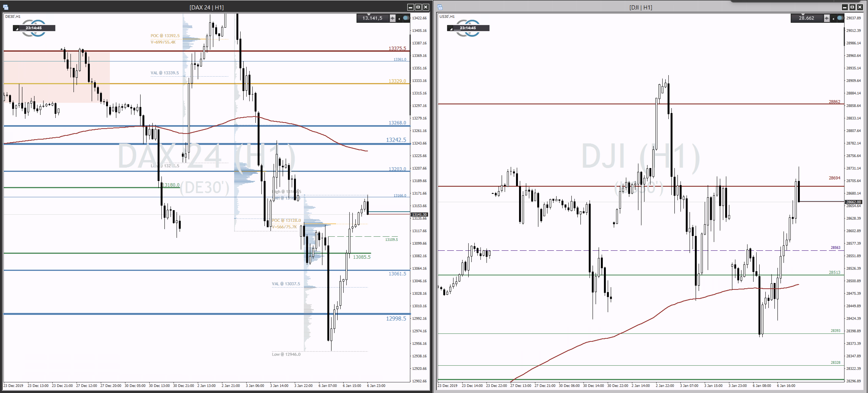Click the 'VAL @ 13339.5' volume profile label
Screen dimensions: 868x393
tap(164, 73)
